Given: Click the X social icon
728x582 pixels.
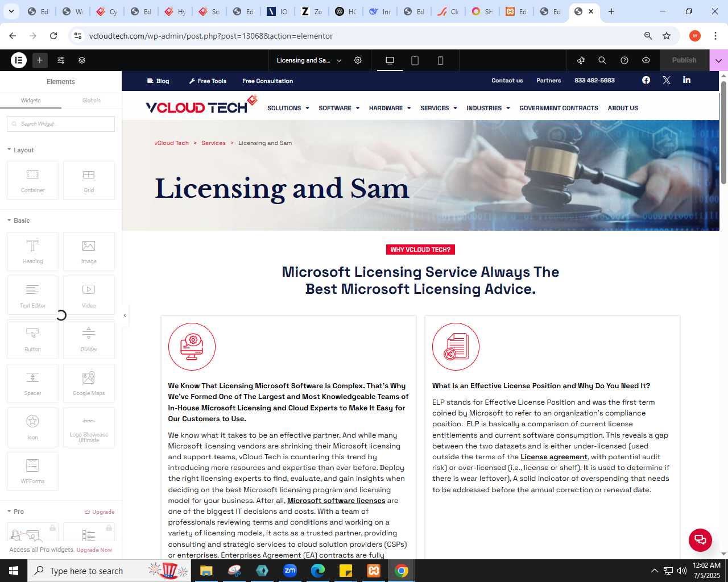Looking at the screenshot, I should 667,80.
